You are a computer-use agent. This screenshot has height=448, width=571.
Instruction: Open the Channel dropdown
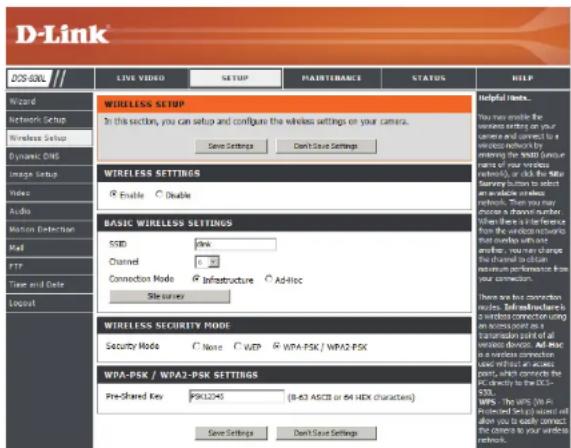click(207, 262)
